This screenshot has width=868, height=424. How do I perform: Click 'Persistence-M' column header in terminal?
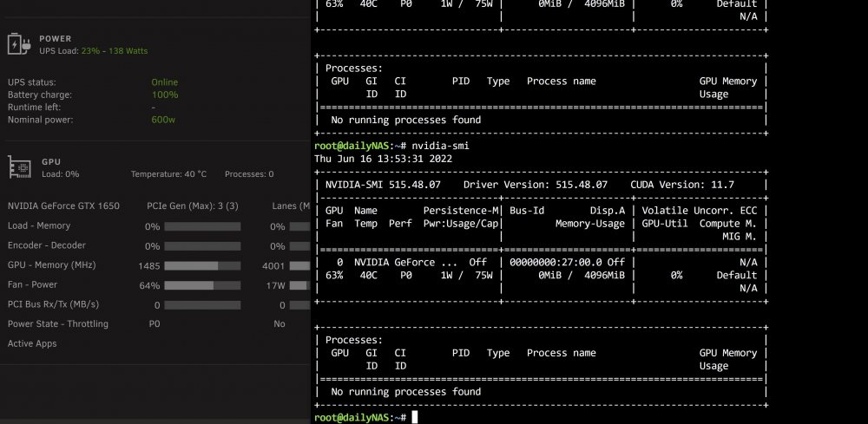[461, 211]
